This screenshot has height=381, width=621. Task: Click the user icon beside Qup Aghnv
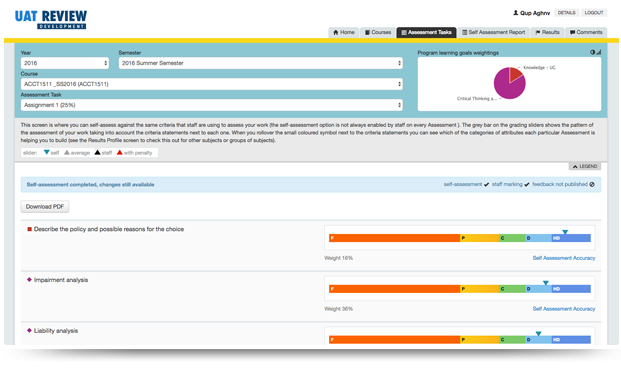coord(515,13)
